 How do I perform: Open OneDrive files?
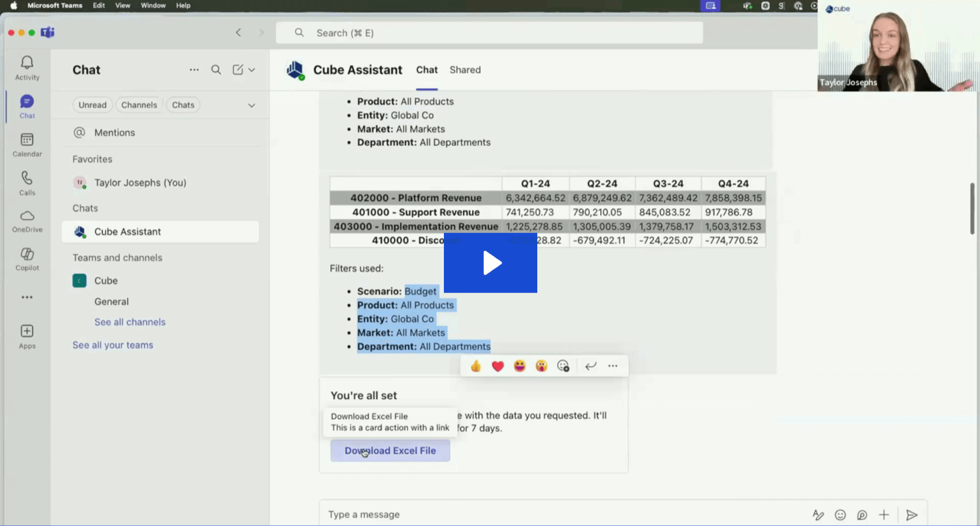[27, 220]
